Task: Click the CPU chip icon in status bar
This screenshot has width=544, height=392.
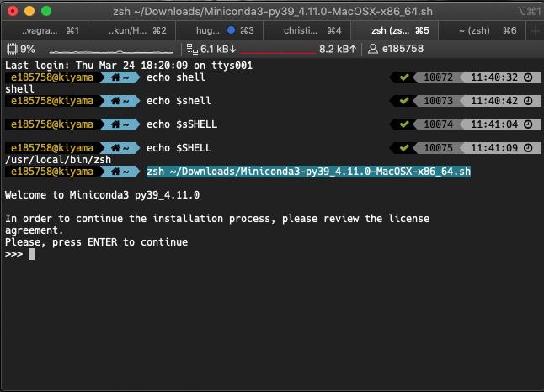Action: click(x=13, y=49)
